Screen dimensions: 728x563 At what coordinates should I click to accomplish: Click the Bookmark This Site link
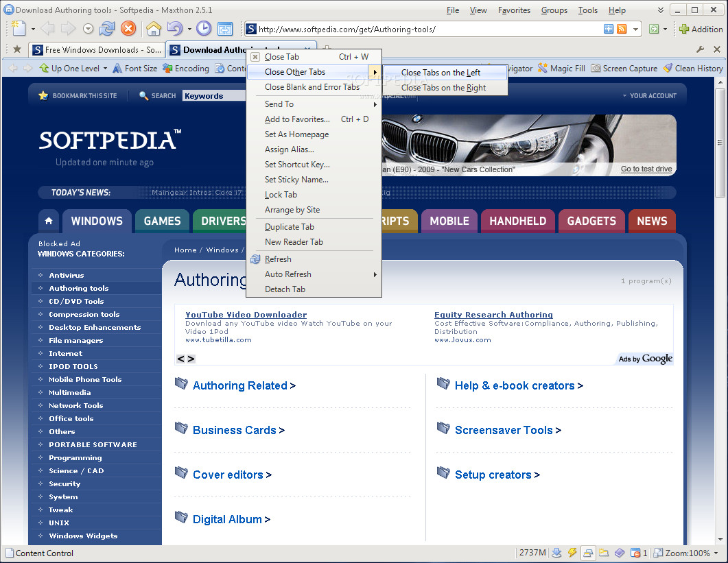(x=78, y=95)
